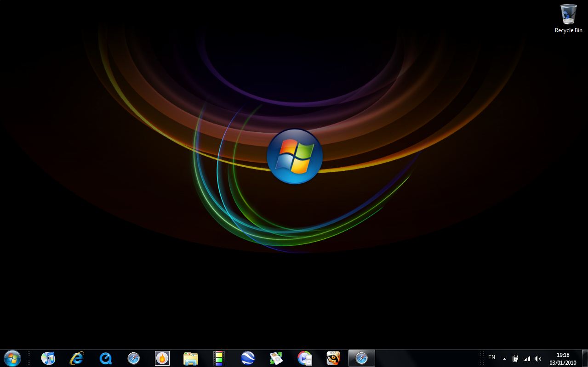The image size is (588, 367).
Task: Open the filmstrip video application
Action: click(x=218, y=357)
